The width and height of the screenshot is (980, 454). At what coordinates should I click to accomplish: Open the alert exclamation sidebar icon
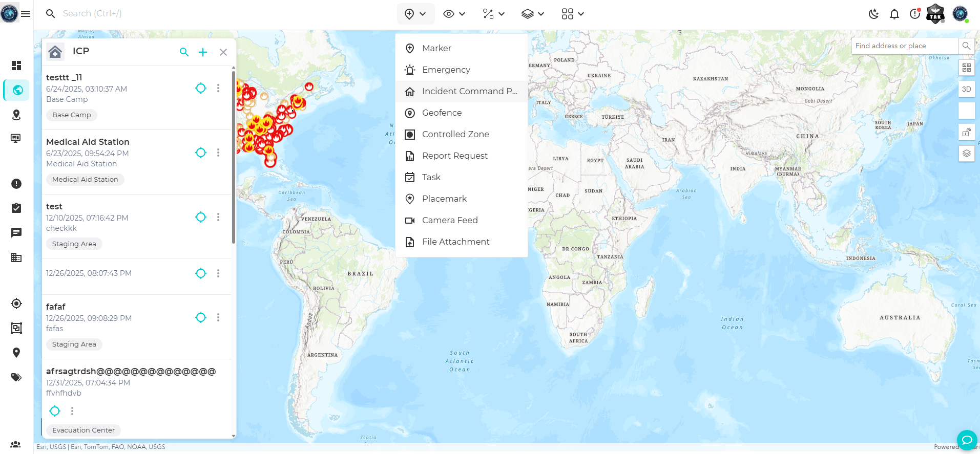[16, 184]
